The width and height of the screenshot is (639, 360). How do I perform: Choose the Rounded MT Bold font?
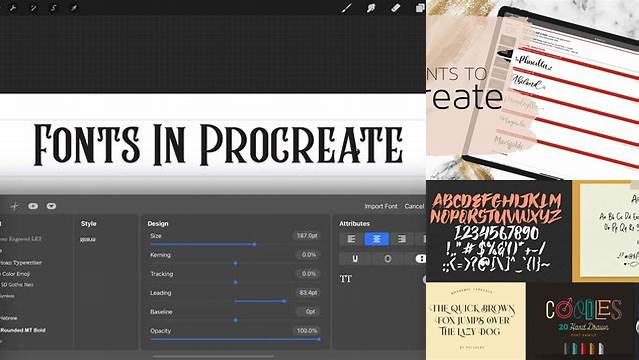[23, 330]
